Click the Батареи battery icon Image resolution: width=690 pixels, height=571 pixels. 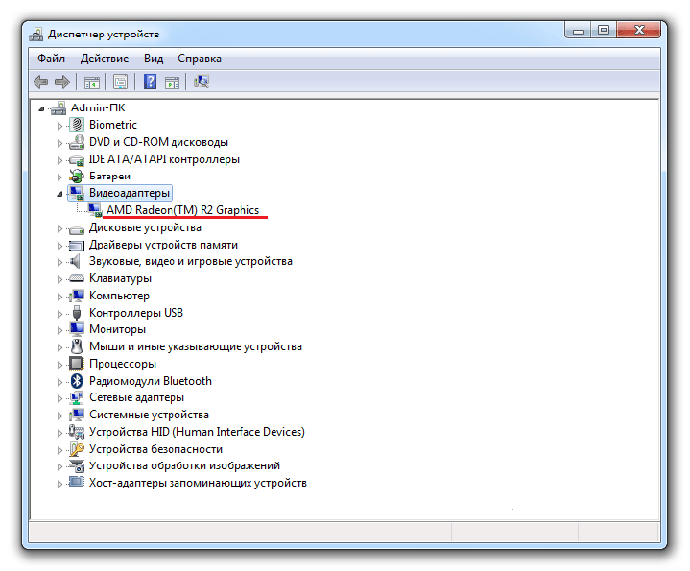76,176
